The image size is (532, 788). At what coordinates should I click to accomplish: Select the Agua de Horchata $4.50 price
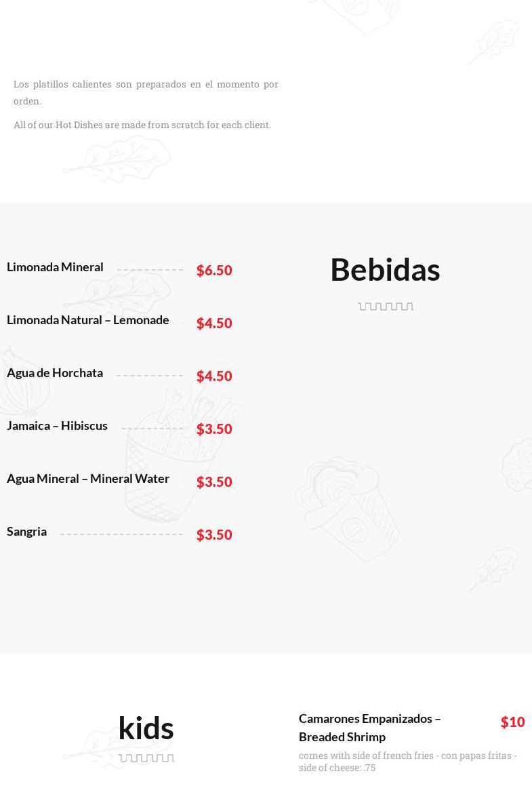[214, 376]
